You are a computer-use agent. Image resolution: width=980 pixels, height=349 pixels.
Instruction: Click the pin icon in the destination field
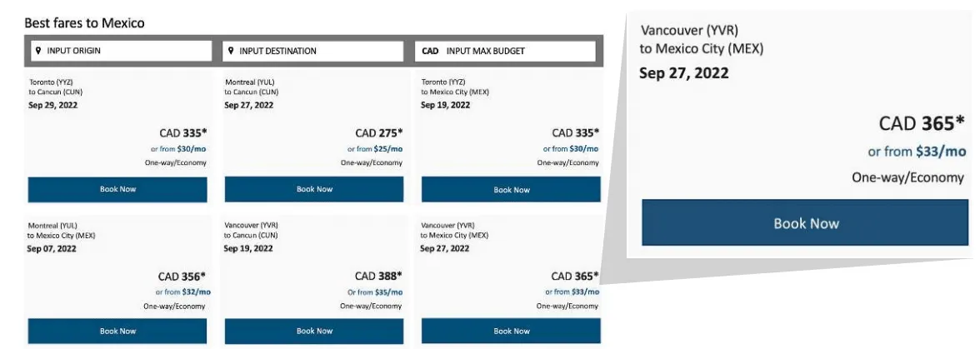(231, 51)
